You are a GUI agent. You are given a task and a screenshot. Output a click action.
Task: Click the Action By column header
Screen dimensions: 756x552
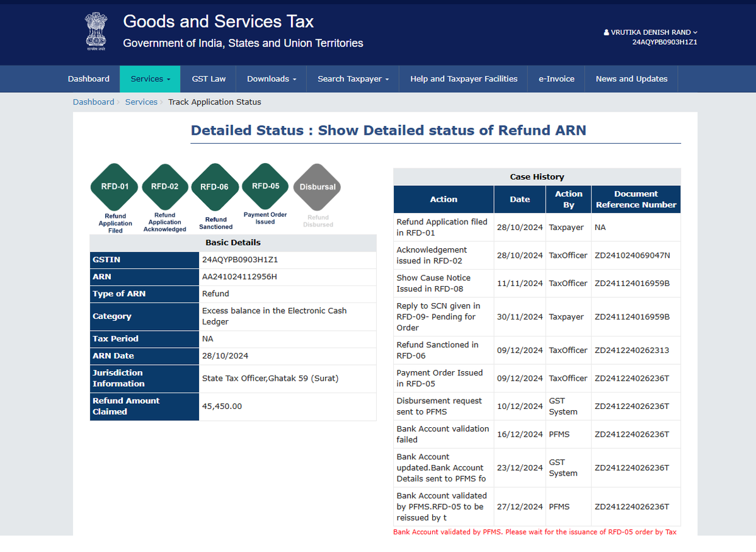pyautogui.click(x=569, y=199)
